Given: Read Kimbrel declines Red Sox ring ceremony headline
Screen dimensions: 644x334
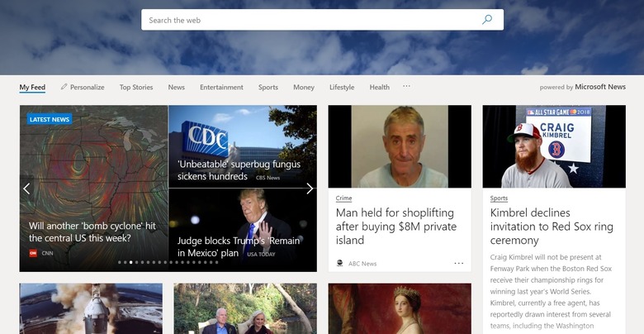Looking at the screenshot, I should click(x=552, y=227).
